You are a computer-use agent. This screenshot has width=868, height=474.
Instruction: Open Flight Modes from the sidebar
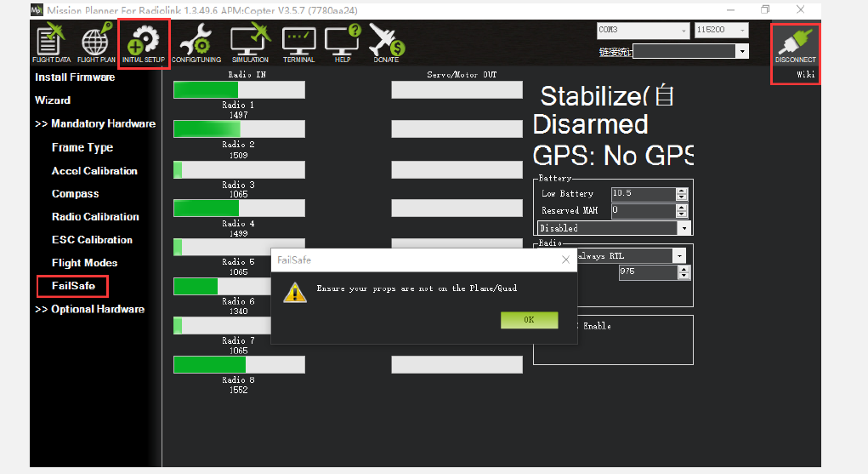[84, 263]
